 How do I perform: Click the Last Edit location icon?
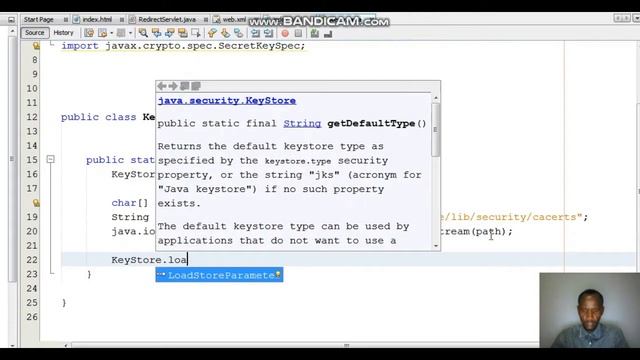89,33
